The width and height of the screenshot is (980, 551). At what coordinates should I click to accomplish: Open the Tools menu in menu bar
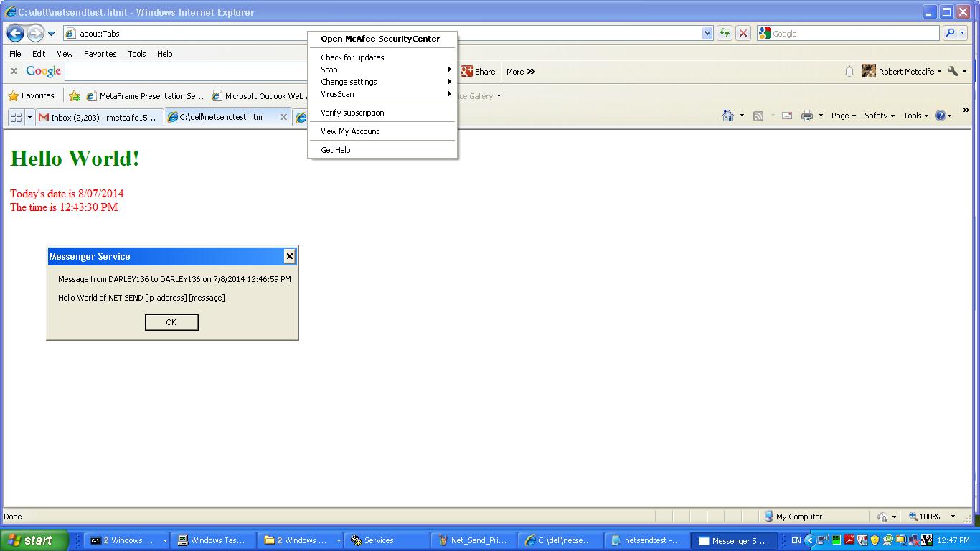[137, 54]
